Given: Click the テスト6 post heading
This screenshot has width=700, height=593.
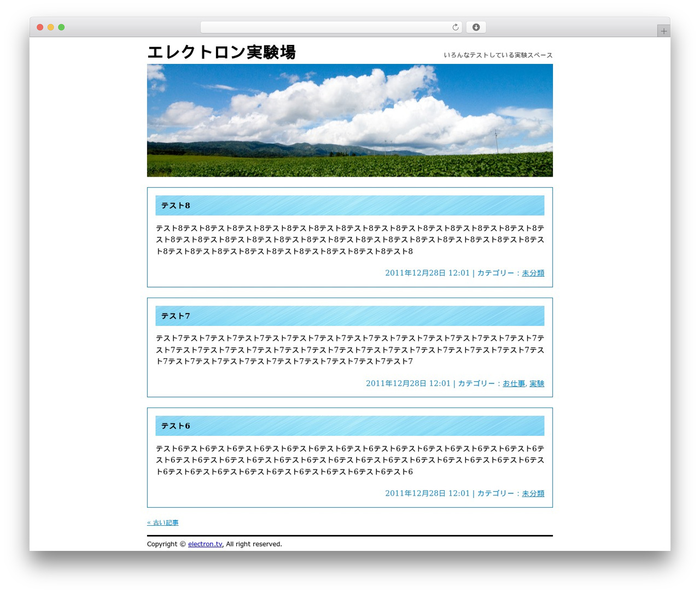Looking at the screenshot, I should pyautogui.click(x=176, y=426).
